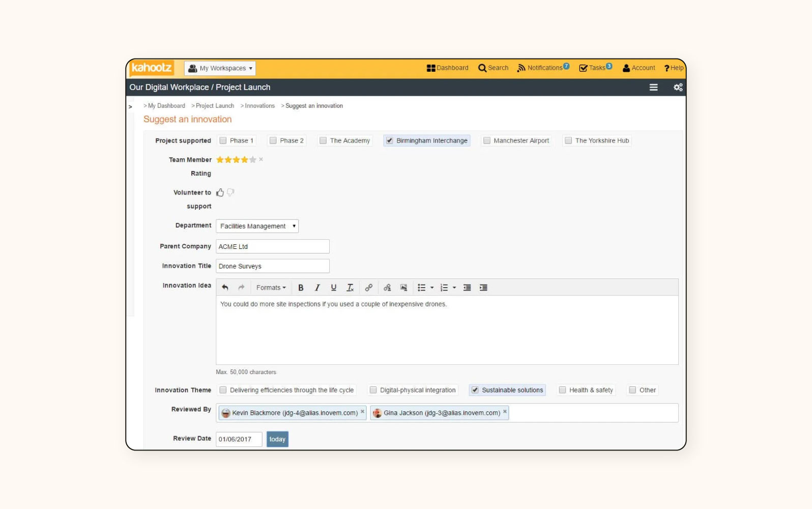Open the workspace settings gears icon
This screenshot has height=509, width=812.
point(678,88)
